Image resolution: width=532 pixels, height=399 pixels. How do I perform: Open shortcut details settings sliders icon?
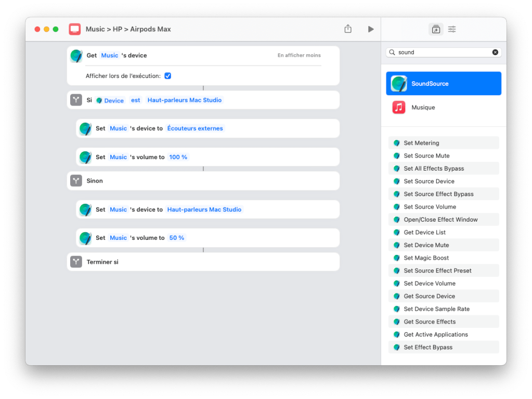pos(452,29)
